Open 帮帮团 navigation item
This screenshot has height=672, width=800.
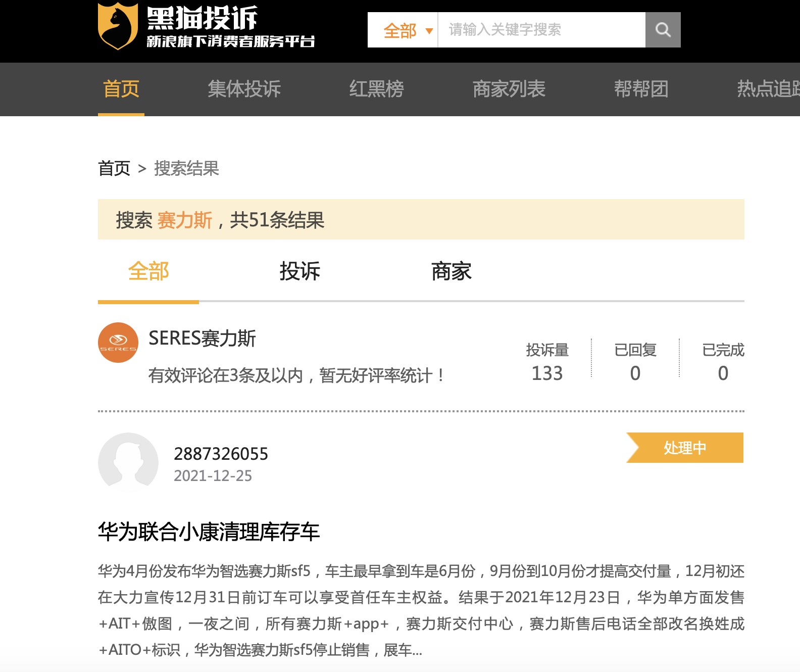641,89
